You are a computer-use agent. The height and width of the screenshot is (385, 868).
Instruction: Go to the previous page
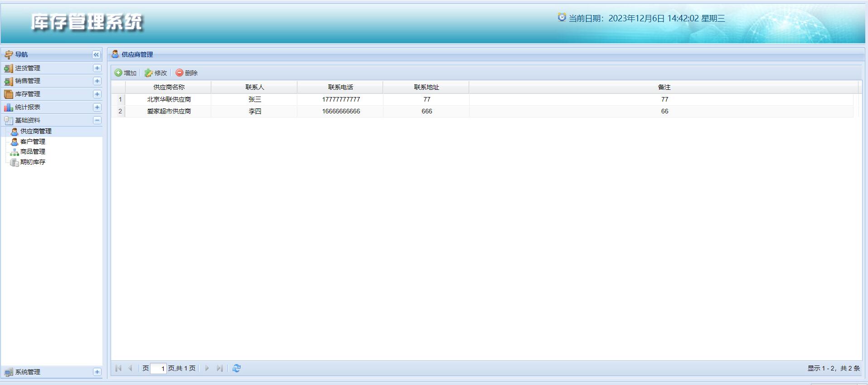130,368
